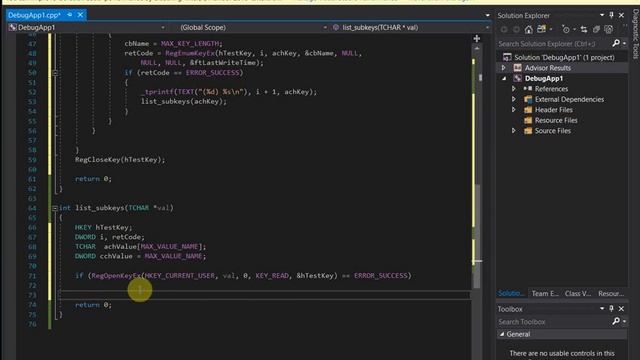Screen dimensions: 640x360
Task: Click the editor split window plus icon
Action: point(476,38)
